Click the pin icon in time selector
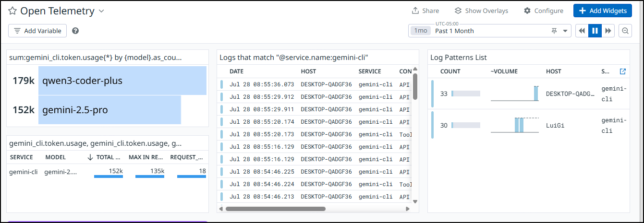644x223 pixels. (x=554, y=31)
